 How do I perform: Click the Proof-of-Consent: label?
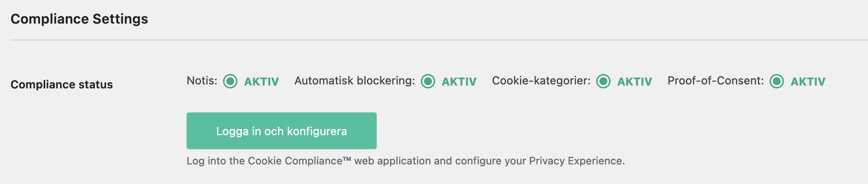[x=715, y=81]
